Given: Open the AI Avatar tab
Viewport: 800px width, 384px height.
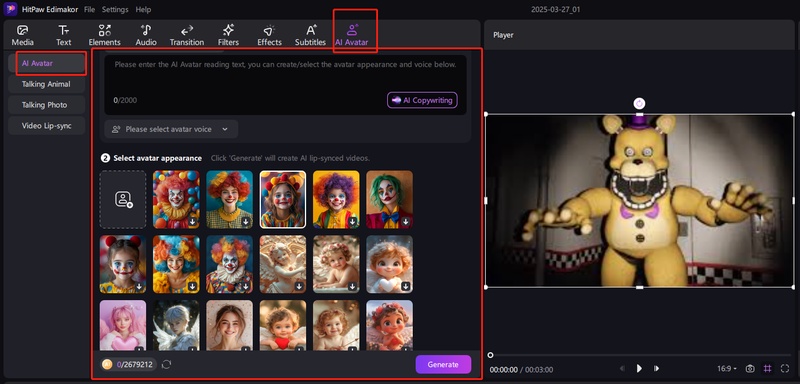Looking at the screenshot, I should (x=352, y=36).
